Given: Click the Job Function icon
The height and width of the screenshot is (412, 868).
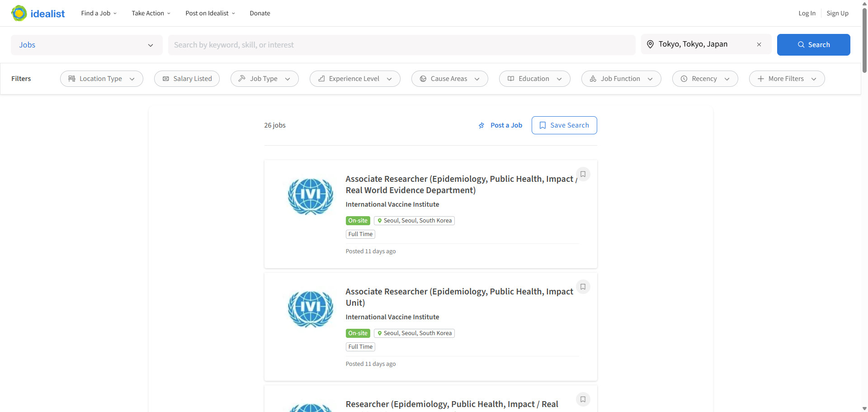Looking at the screenshot, I should (x=593, y=79).
